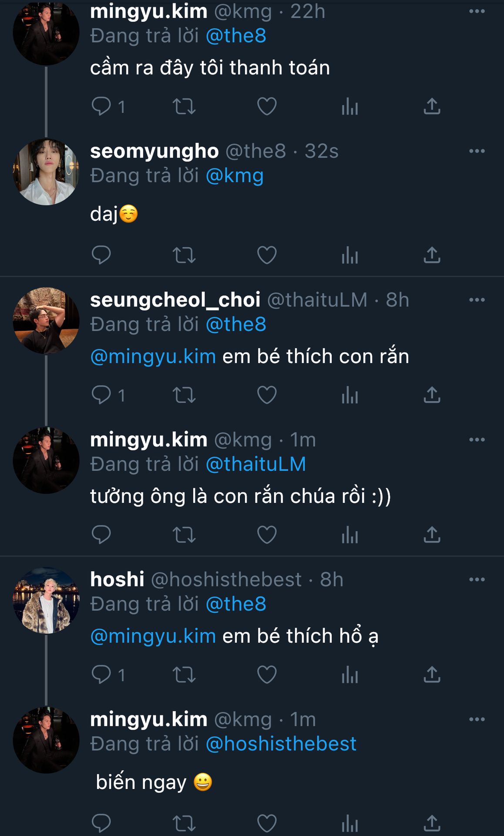Open more options on seungcheol_choi's tweet
Screen dimensions: 504x836
477,300
